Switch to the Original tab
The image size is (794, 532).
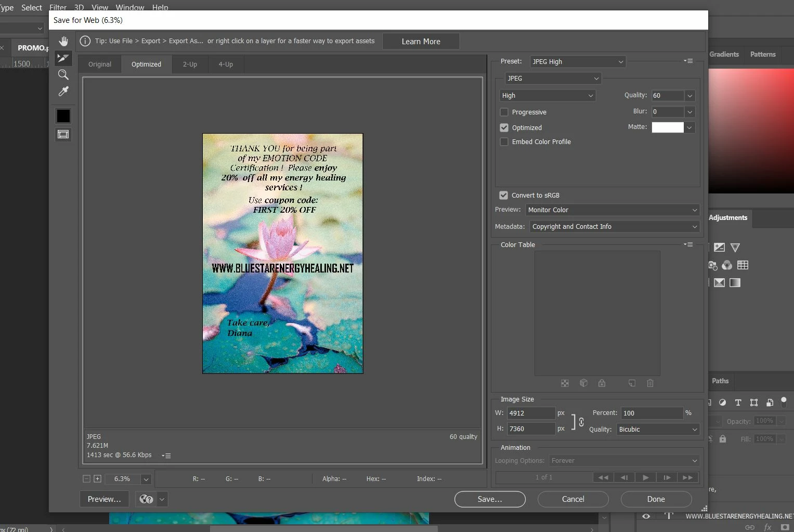point(100,64)
